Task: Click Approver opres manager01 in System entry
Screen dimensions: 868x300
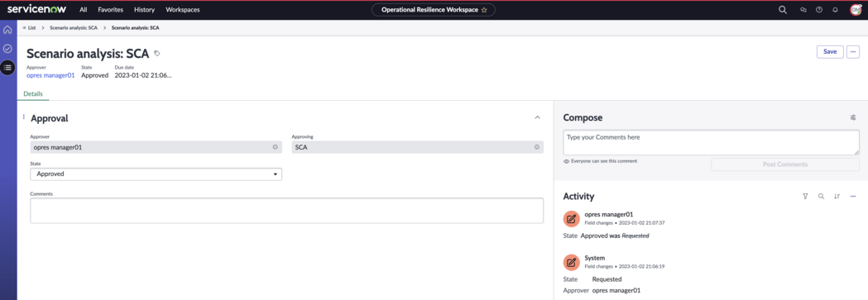Action: pyautogui.click(x=616, y=291)
